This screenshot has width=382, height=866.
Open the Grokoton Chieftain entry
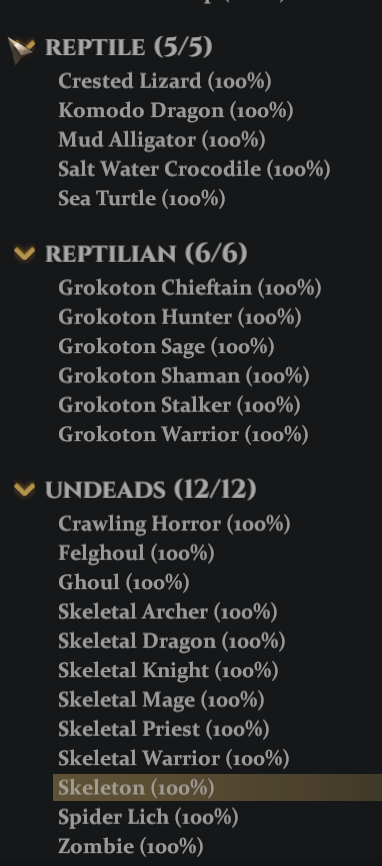(x=190, y=288)
